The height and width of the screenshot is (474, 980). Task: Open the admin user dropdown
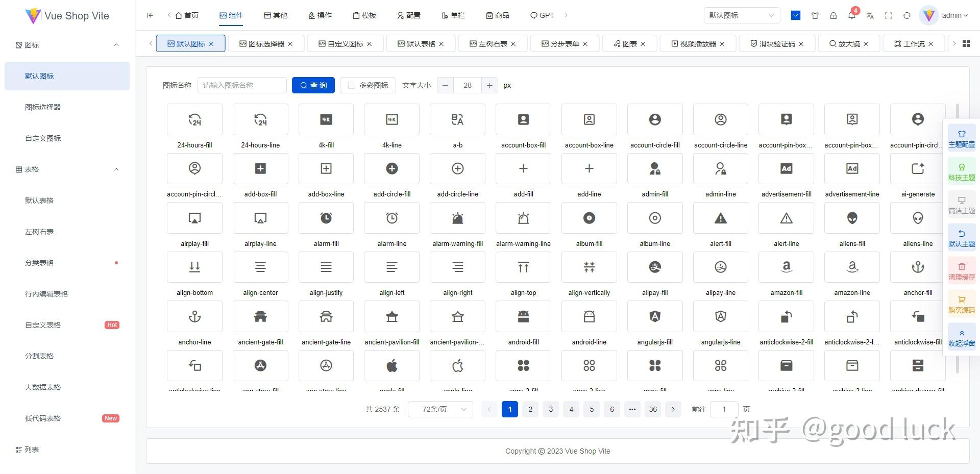click(x=944, y=15)
